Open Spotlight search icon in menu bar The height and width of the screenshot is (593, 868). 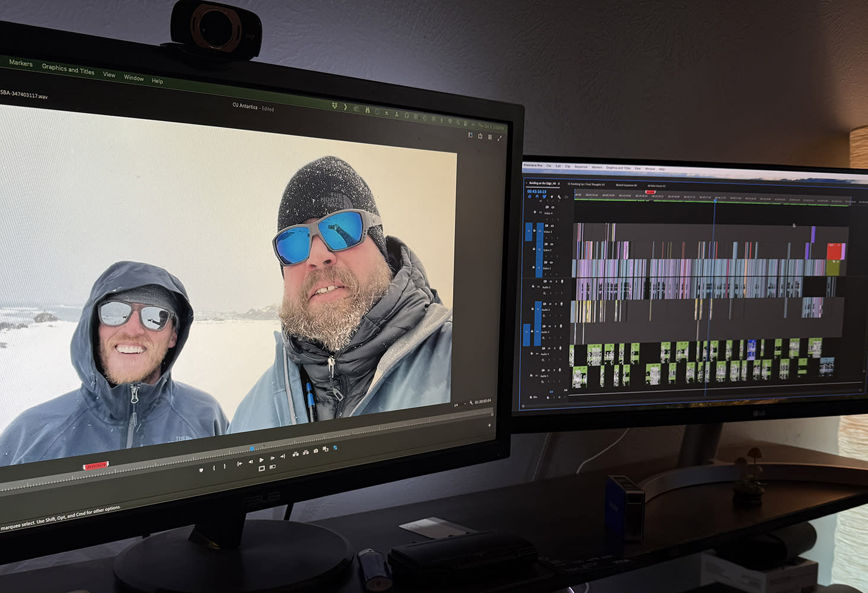[458, 122]
